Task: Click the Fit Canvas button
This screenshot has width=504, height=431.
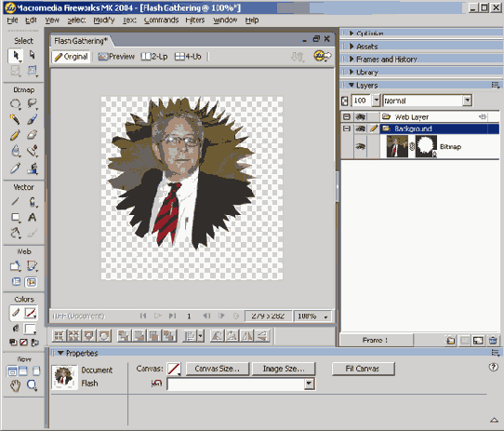Action: point(363,369)
